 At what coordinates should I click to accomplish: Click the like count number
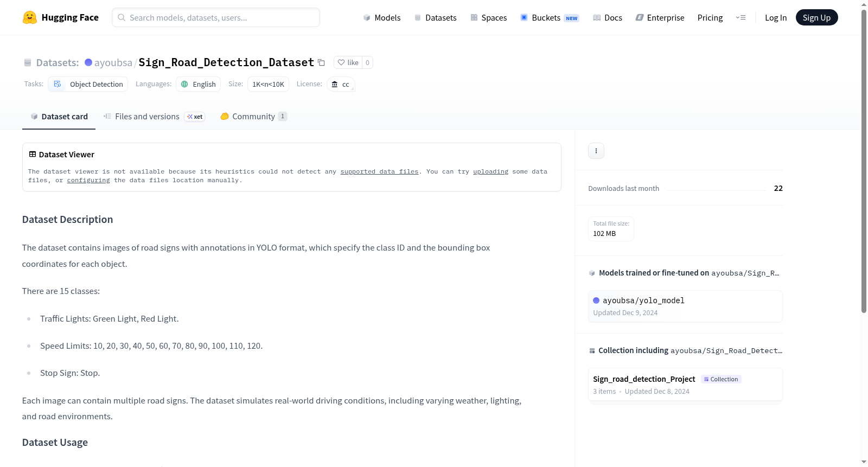pos(367,62)
